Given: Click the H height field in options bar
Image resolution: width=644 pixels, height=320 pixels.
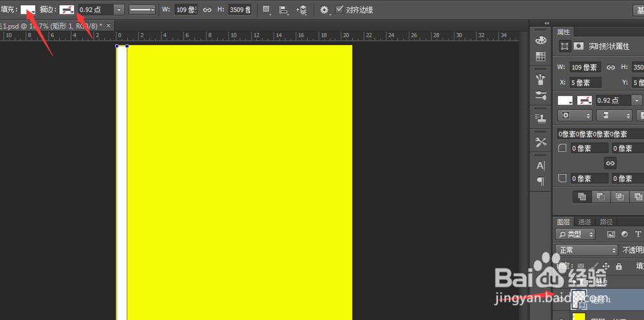Looking at the screenshot, I should pos(240,10).
